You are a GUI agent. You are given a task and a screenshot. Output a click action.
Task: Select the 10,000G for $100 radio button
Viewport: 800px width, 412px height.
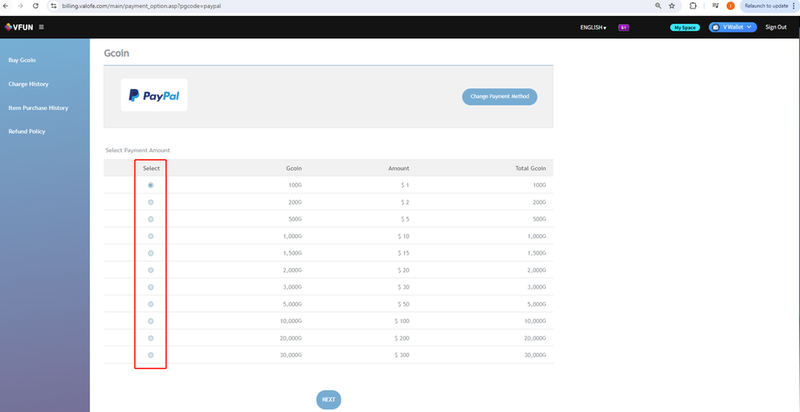[x=151, y=321]
